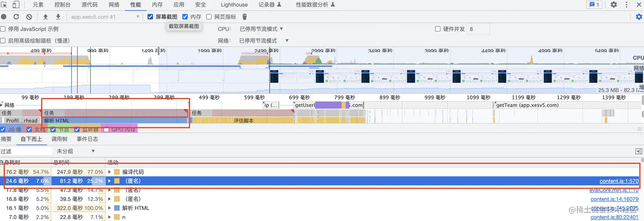Start recording with the record circle button
Screen dimensions: 644x221
click(x=3, y=17)
